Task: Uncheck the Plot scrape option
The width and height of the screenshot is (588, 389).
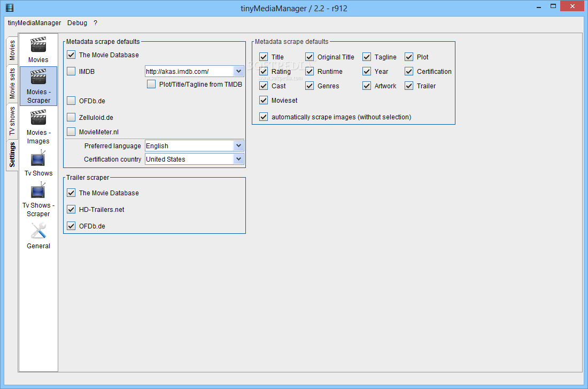Action: click(x=409, y=57)
